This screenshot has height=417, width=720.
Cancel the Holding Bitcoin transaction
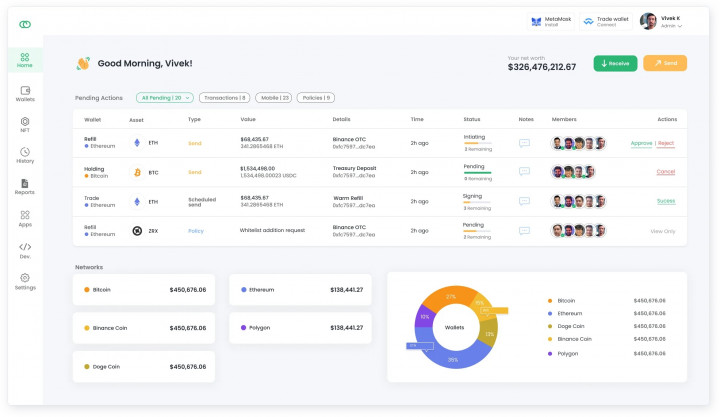click(665, 172)
